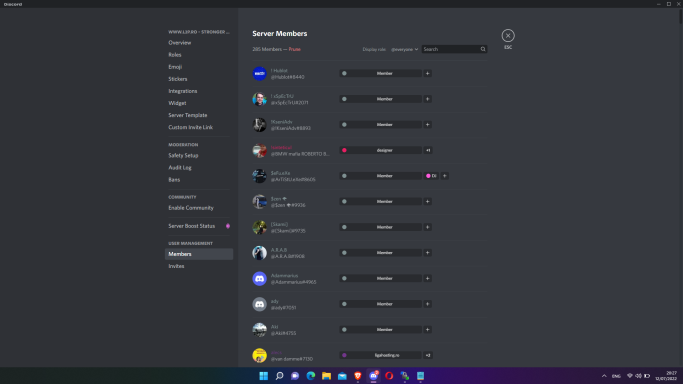Click the DJ role tag
This screenshot has width=683, height=384.
[x=431, y=176]
